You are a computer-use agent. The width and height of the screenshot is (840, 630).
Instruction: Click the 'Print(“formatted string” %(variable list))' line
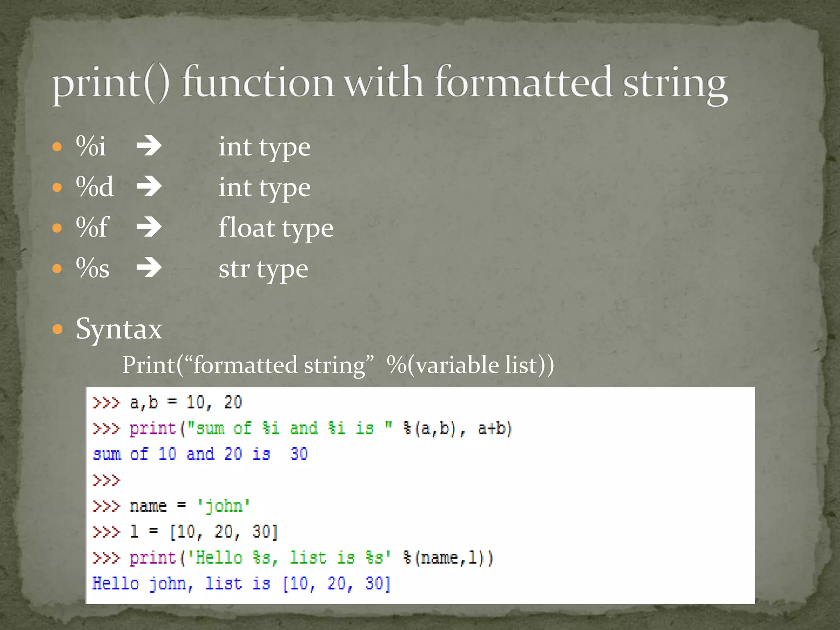pos(338,365)
